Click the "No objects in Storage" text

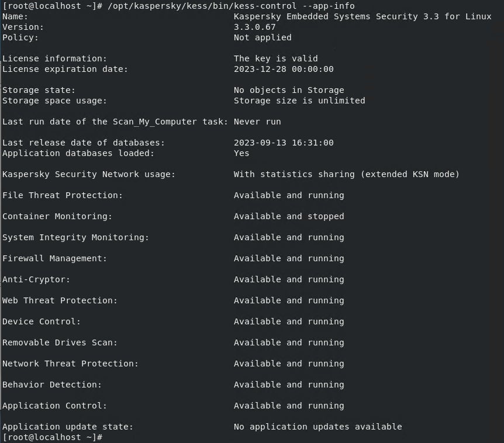tap(289, 90)
